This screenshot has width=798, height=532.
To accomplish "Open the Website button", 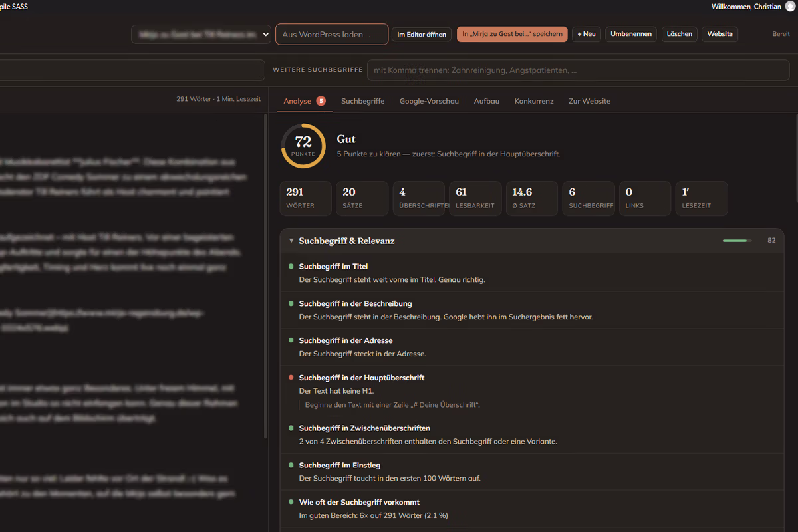I will pos(720,34).
